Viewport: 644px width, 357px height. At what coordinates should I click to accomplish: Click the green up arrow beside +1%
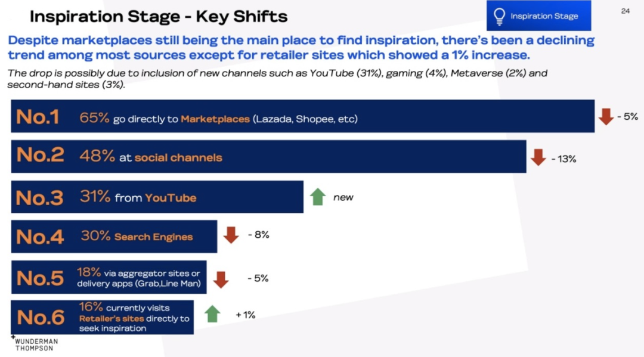pyautogui.click(x=212, y=314)
